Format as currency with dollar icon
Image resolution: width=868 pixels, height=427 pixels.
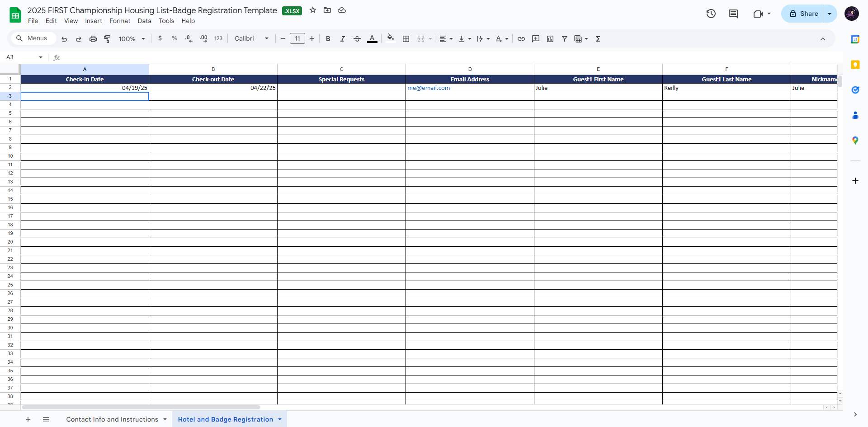pos(160,39)
